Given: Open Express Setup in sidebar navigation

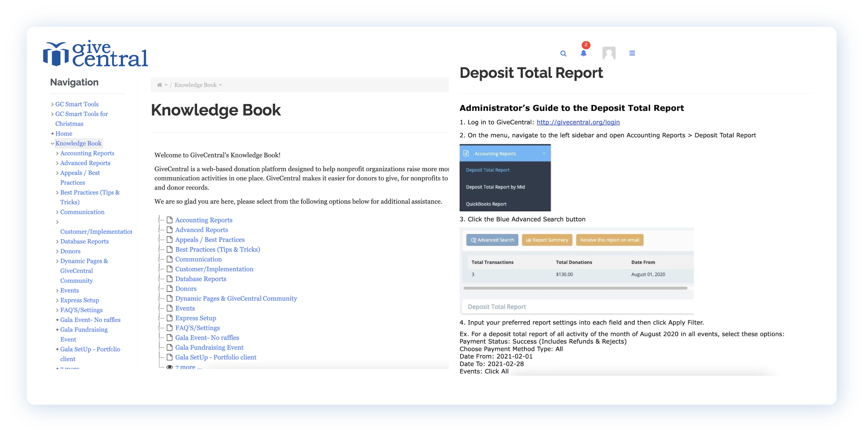Looking at the screenshot, I should [80, 300].
